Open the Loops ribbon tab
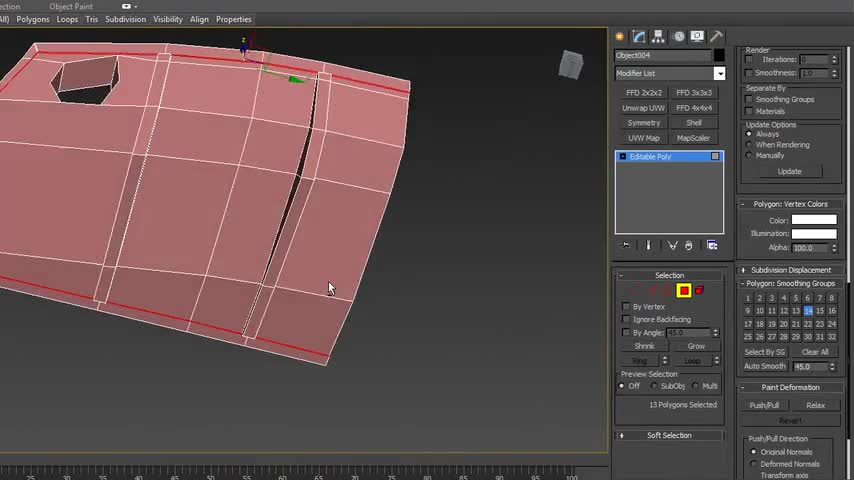 coord(67,19)
